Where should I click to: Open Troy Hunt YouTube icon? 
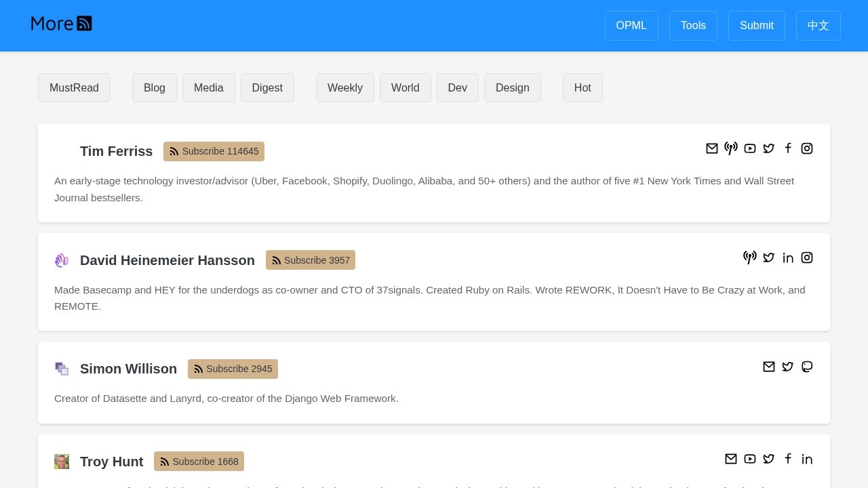pos(750,459)
